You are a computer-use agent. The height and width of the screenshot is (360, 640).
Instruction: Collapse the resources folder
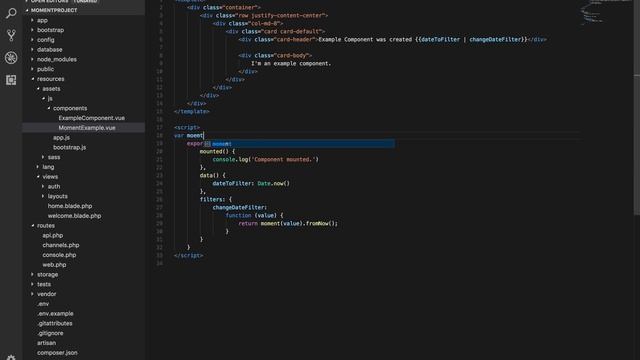click(50, 79)
